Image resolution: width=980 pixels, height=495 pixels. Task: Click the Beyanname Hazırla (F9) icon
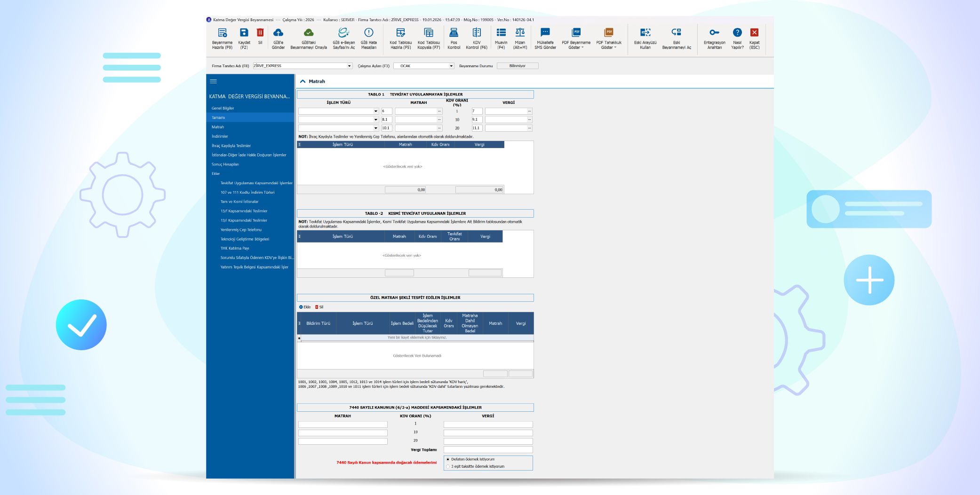point(222,32)
